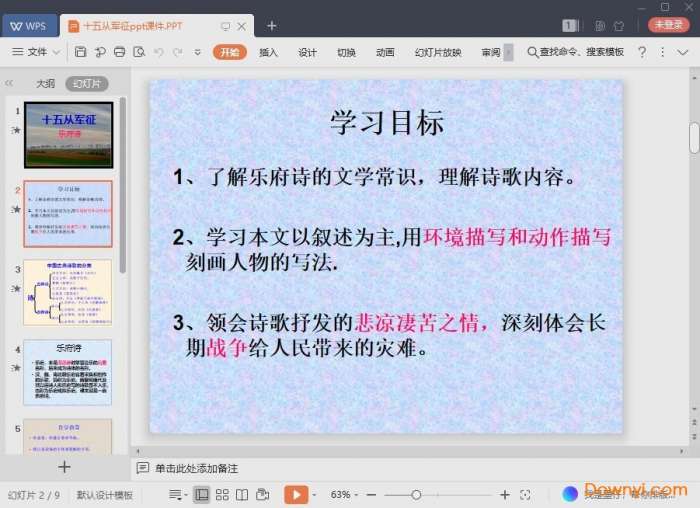Click the undo arrow
Screen dimensions: 700x508
click(158, 52)
